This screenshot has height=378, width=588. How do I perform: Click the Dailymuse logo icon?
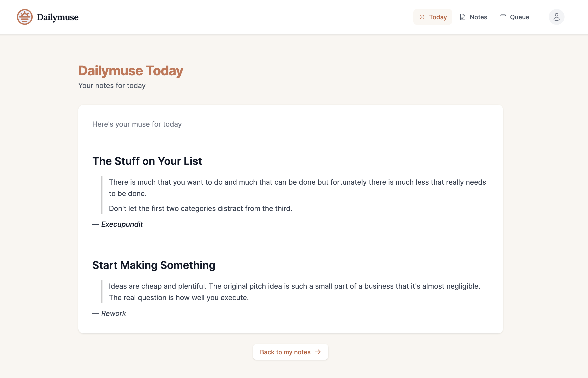[25, 17]
